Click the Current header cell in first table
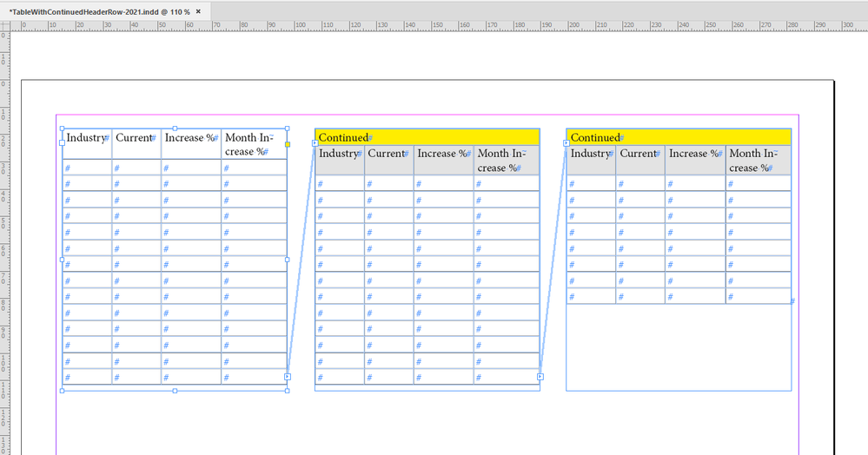Viewport: 868px width, 455px height. click(x=136, y=144)
